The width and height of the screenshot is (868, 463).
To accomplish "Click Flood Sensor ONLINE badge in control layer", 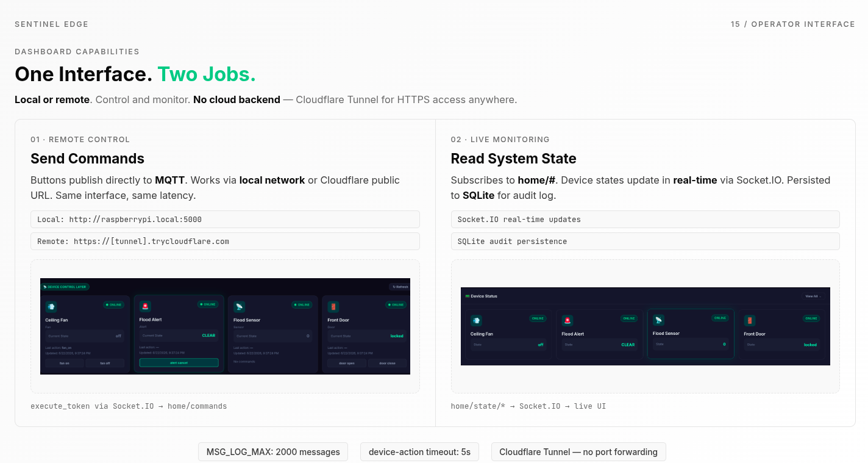I will click(x=302, y=305).
